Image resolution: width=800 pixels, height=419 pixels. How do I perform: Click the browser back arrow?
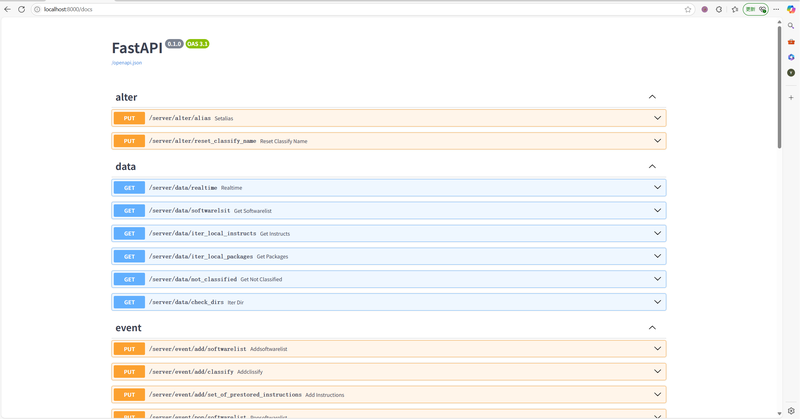click(x=8, y=9)
